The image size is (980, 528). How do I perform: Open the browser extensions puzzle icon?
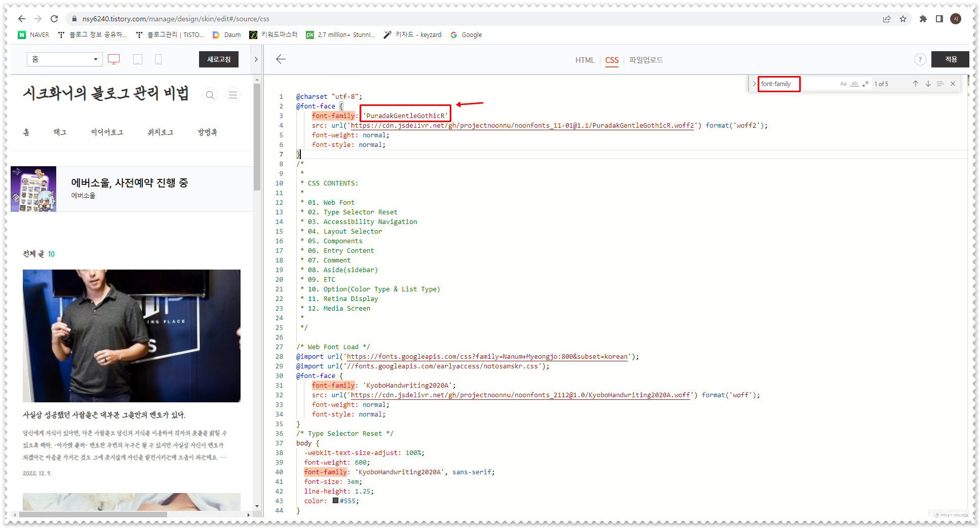923,19
